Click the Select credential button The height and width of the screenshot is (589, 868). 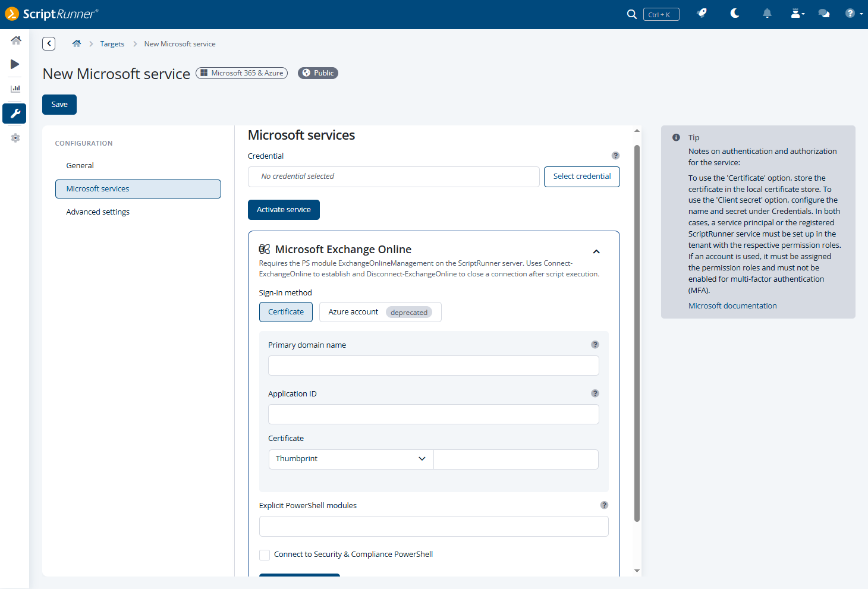tap(582, 177)
